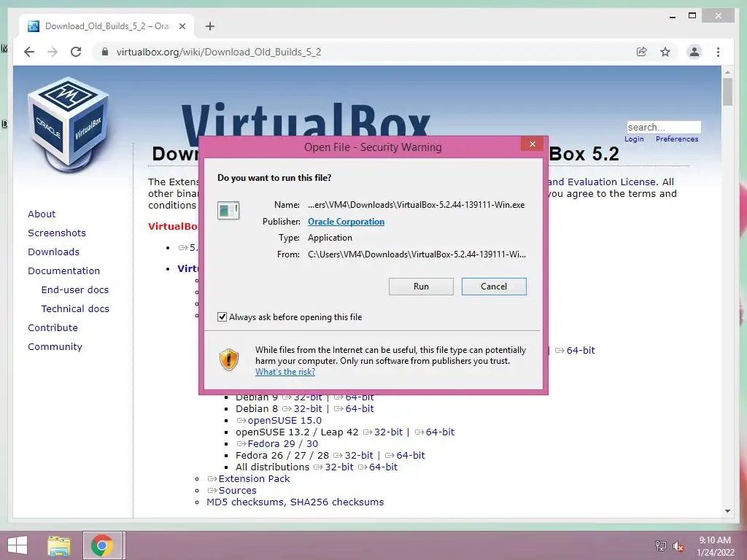
Task: Click the share page icon in address bar
Action: tap(642, 52)
